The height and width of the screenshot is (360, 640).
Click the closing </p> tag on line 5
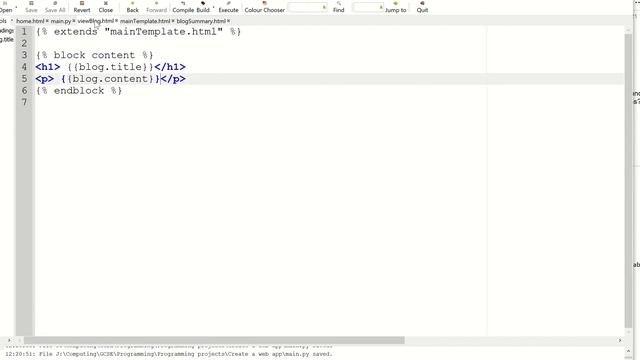tap(173, 79)
